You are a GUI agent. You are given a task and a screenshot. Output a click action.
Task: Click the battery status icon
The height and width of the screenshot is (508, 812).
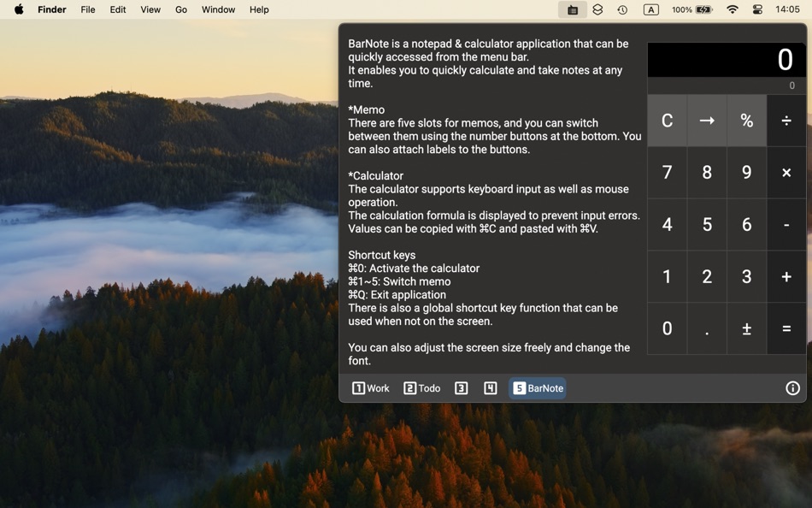pyautogui.click(x=703, y=9)
